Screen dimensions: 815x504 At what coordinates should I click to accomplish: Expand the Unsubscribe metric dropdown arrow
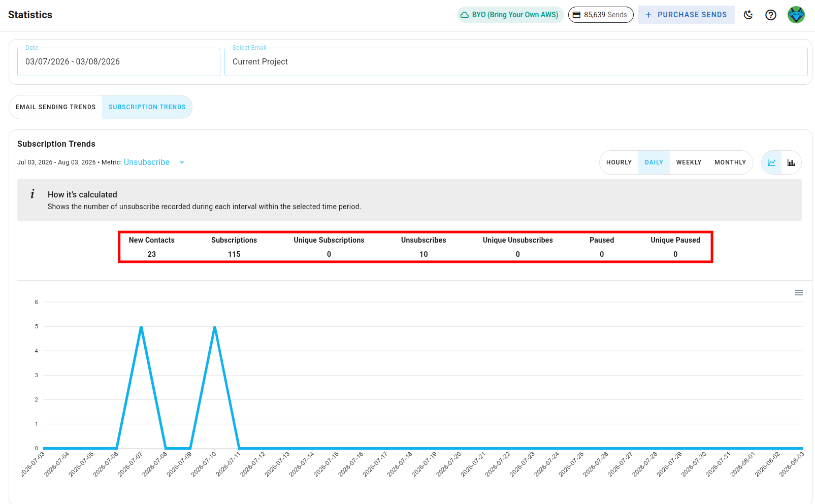[182, 162]
